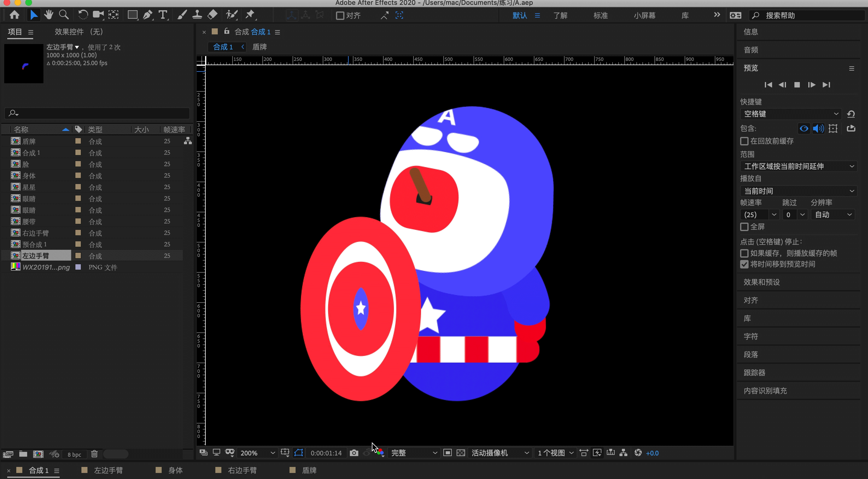Click the 0:00:01:14 current time display

click(x=326, y=453)
